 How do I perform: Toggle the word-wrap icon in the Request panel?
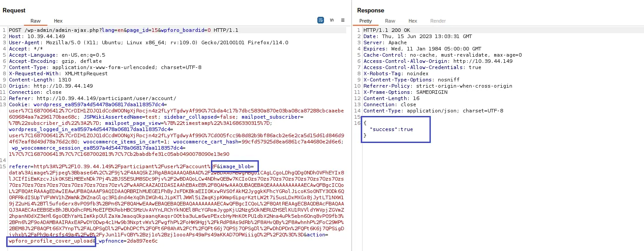pyautogui.click(x=320, y=20)
